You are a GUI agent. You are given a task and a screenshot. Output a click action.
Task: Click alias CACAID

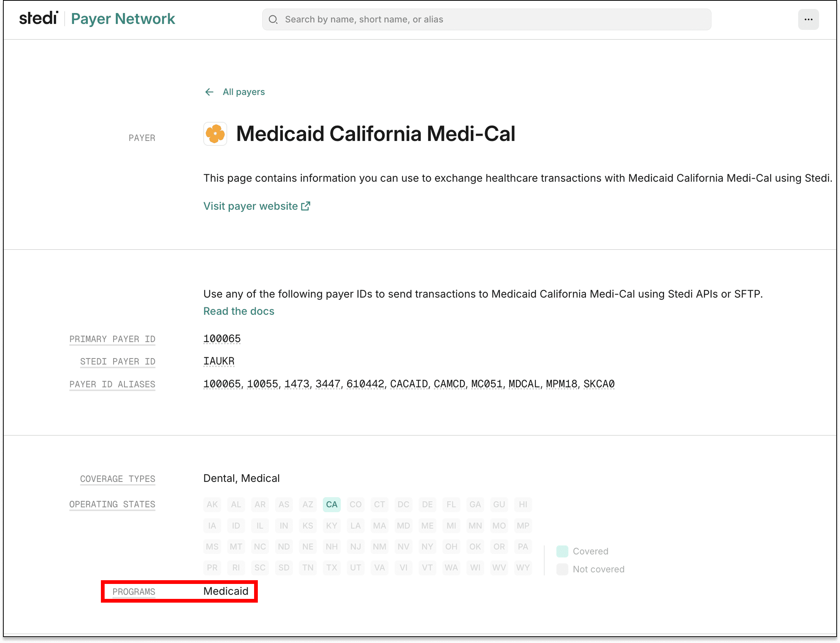coord(408,384)
